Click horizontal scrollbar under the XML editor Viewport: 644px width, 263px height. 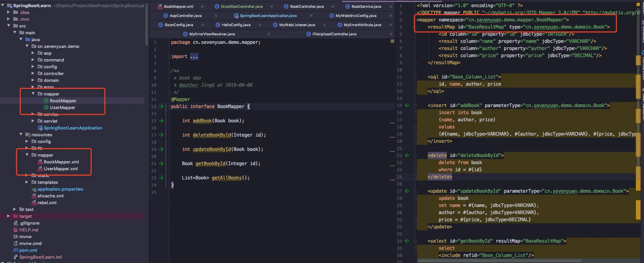(x=500, y=261)
